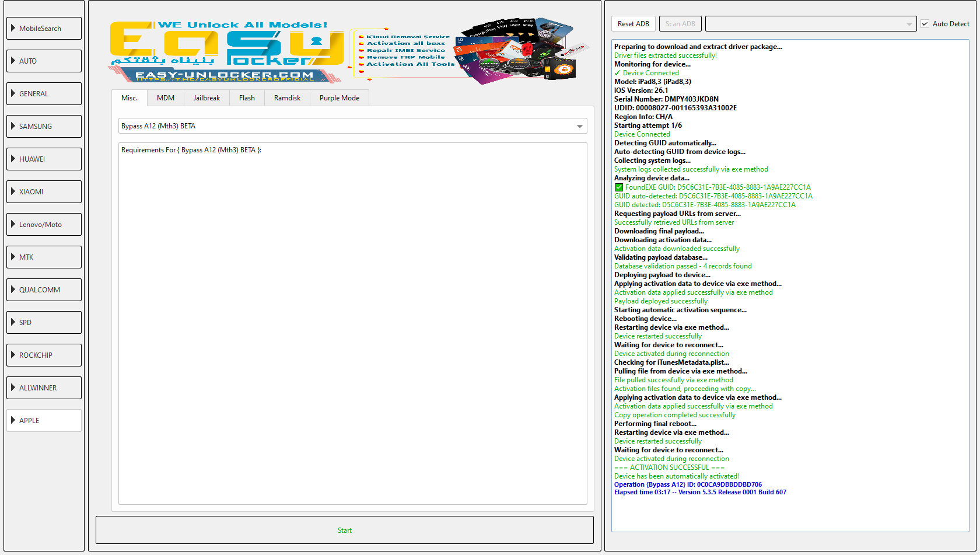Viewport: 980px width, 555px height.
Task: Click 'Device has been automatically activated!' line
Action: [x=677, y=476]
